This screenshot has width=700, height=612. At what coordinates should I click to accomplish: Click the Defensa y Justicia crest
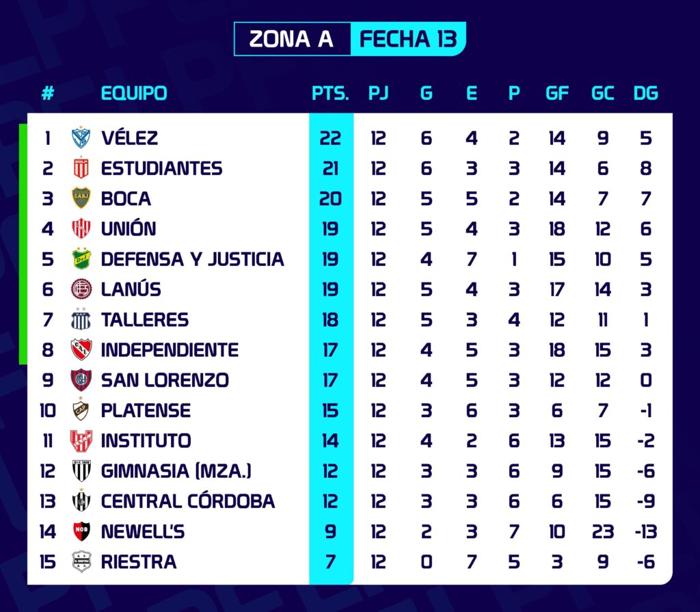click(x=81, y=259)
